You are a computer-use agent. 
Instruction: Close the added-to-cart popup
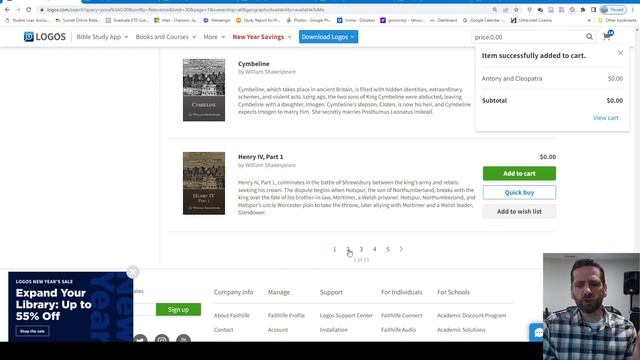pyautogui.click(x=620, y=53)
